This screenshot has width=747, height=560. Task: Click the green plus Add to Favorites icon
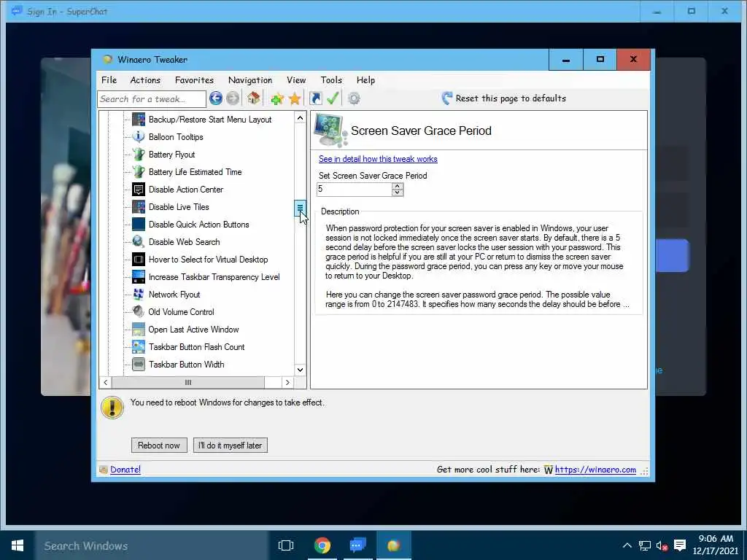[x=277, y=98]
